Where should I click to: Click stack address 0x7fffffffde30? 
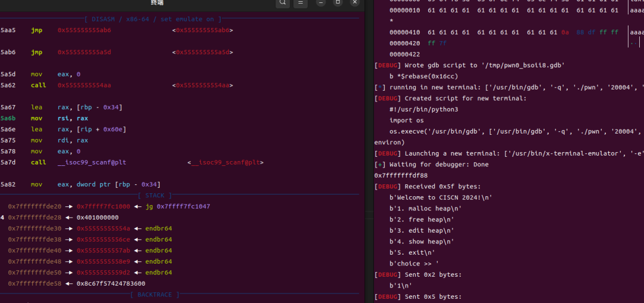click(x=35, y=228)
